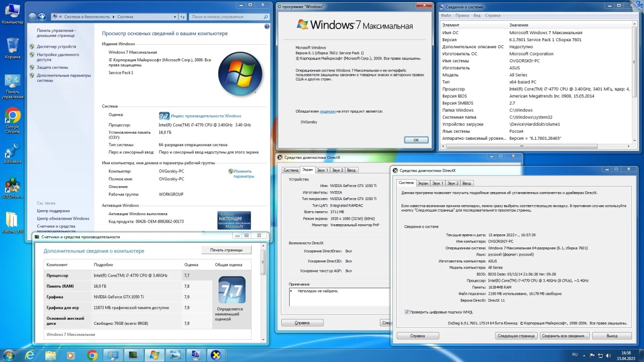644x362 pixels.
Task: Go to Панель управления домашняя страница
Action: [x=56, y=33]
